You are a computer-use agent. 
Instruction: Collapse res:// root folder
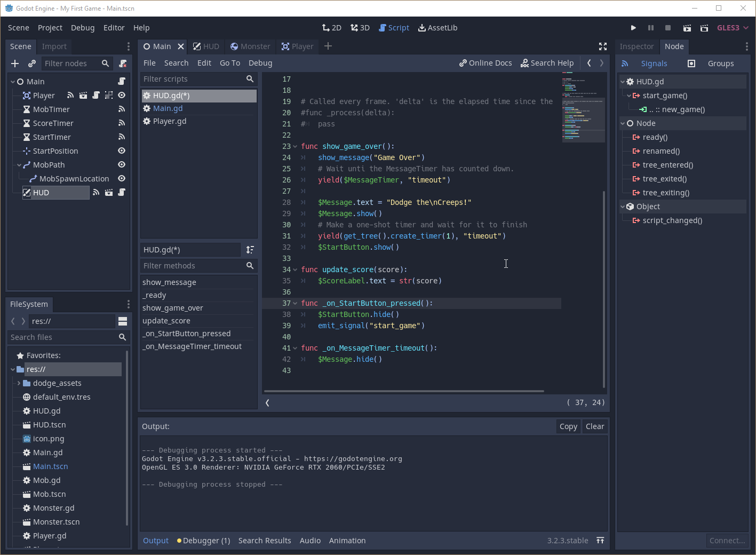pos(13,369)
